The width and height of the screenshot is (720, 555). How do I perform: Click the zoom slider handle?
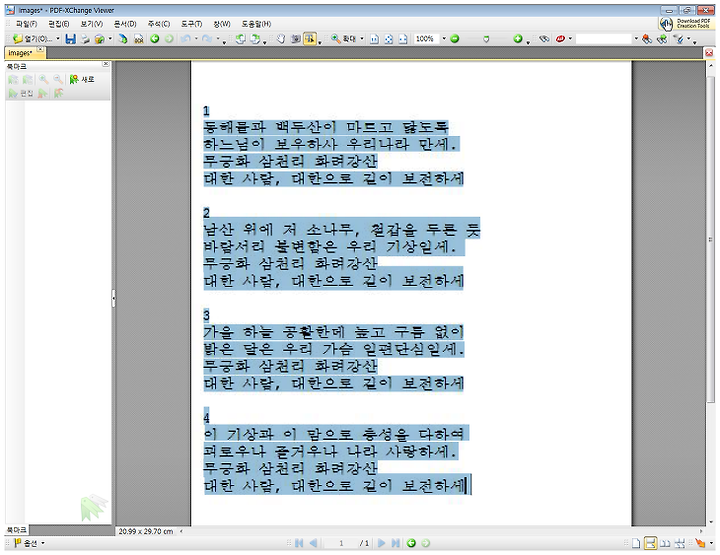[486, 39]
